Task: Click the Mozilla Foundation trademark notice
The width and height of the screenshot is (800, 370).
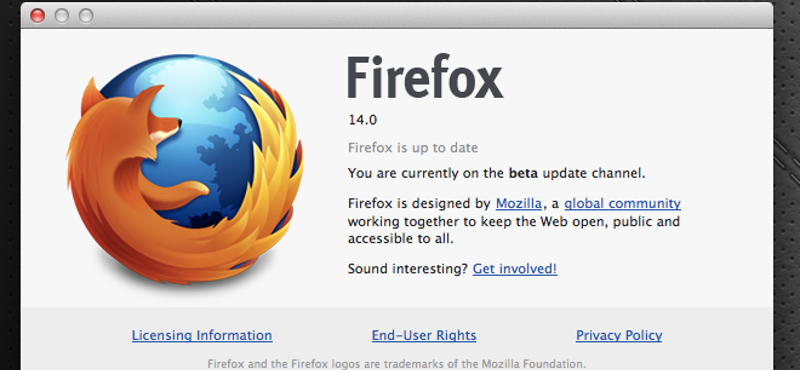Action: tap(397, 364)
